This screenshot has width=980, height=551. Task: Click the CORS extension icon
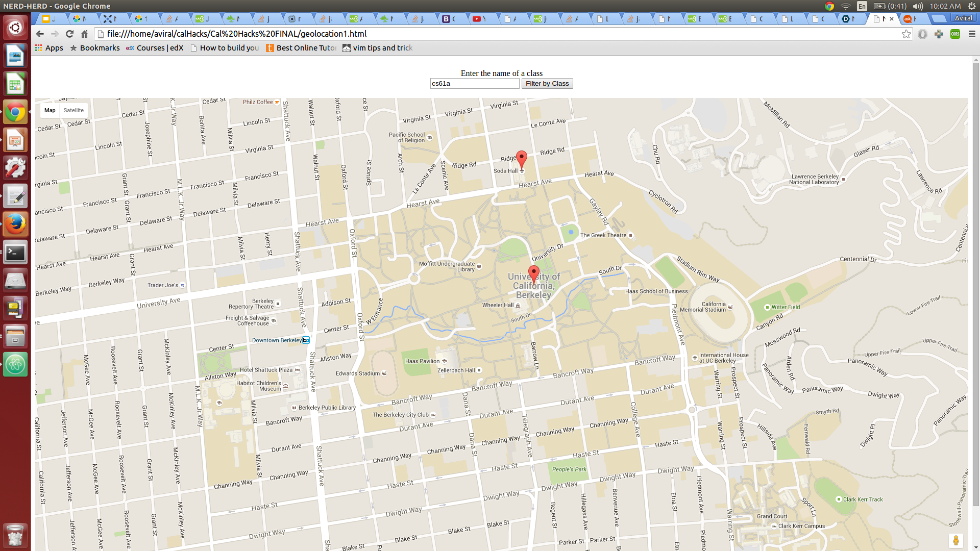click(x=955, y=34)
